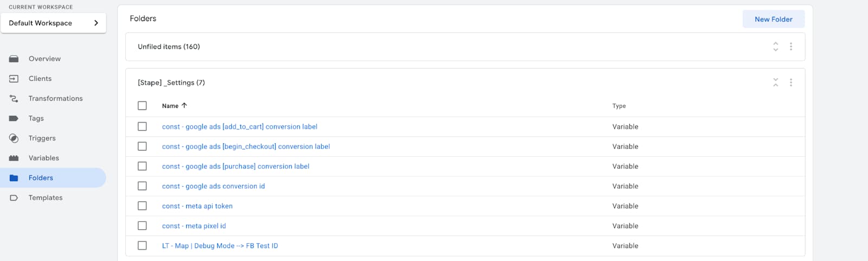Click the Name column sort arrow
This screenshot has height=261, width=868.
(x=184, y=105)
